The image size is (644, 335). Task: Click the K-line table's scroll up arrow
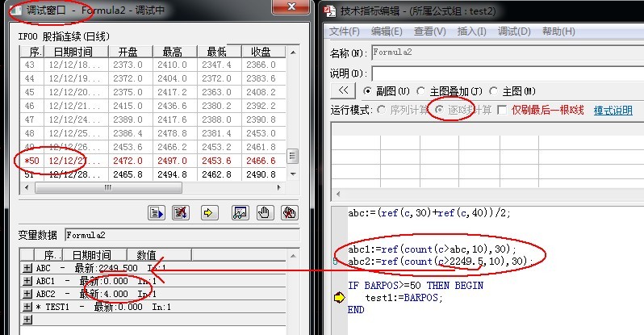293,52
